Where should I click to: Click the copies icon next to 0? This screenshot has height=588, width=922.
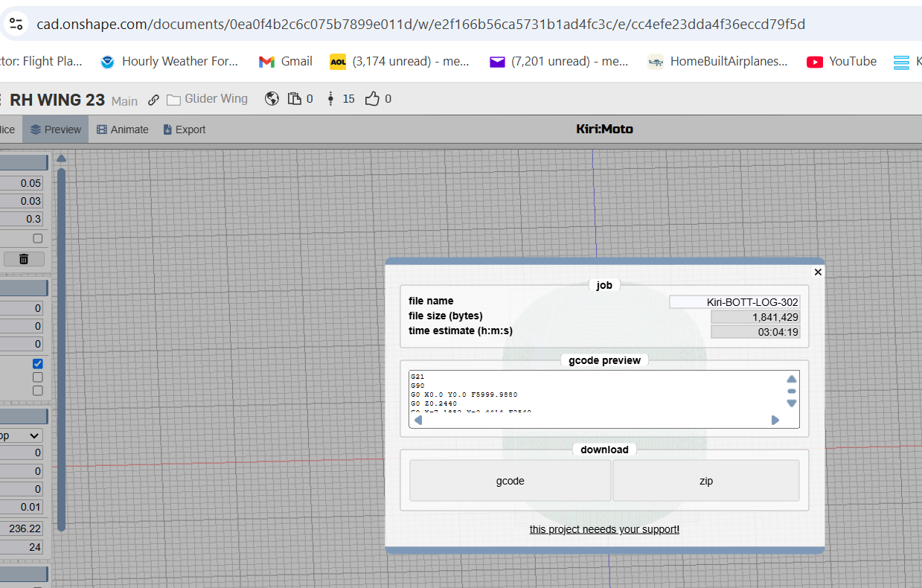tap(295, 99)
